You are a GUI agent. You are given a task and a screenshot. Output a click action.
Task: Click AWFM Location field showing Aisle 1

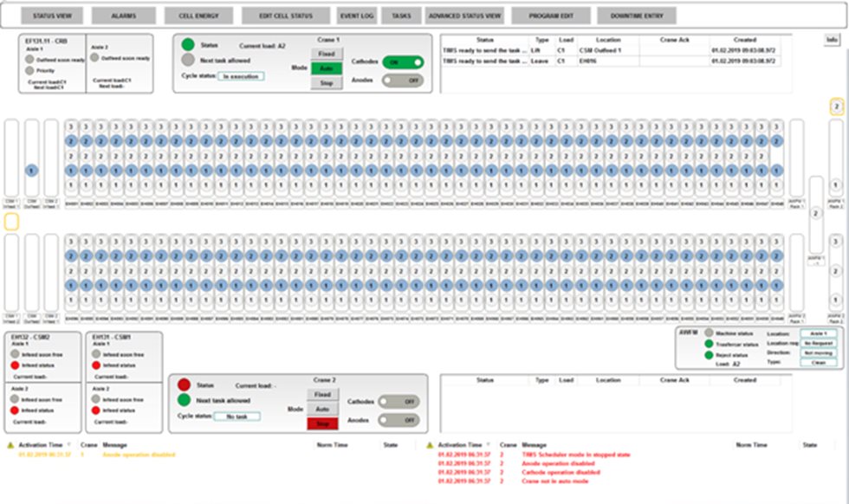click(819, 333)
